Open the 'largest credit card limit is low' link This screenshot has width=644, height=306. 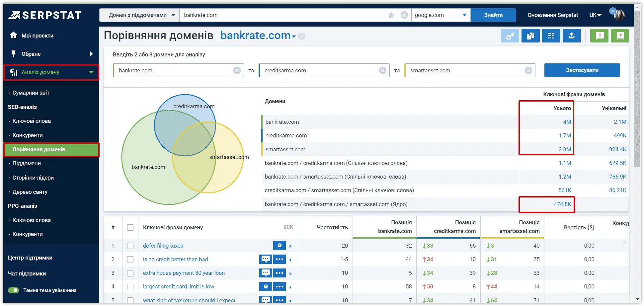coord(179,286)
